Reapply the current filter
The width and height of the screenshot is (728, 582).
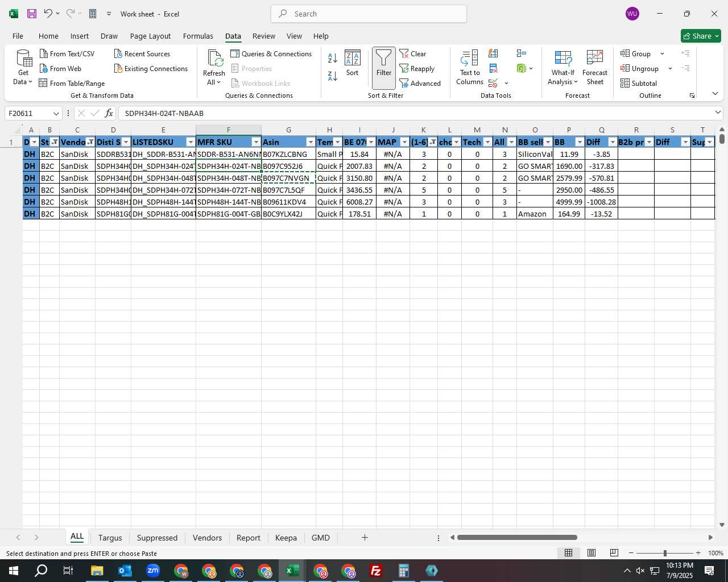[417, 68]
